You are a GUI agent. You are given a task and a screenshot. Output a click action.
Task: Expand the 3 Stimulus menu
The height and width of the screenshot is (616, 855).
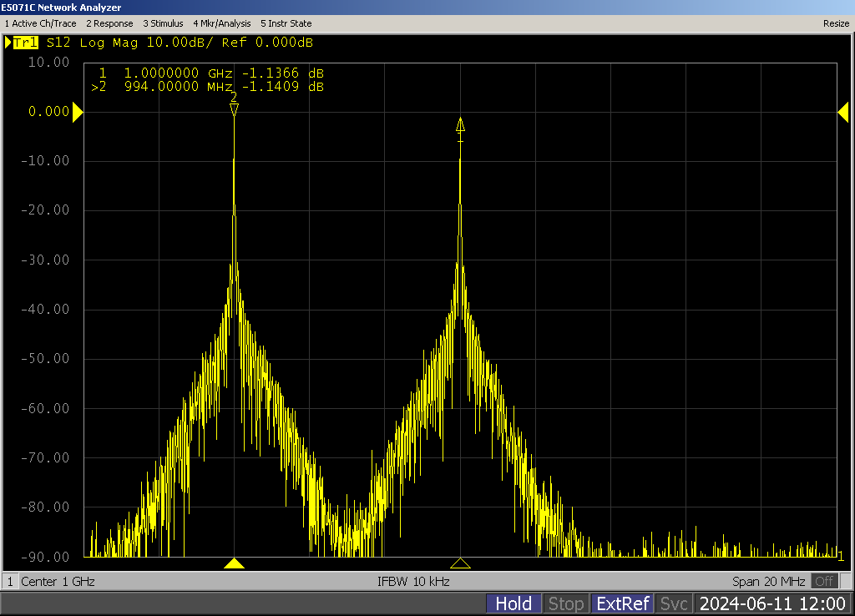tap(163, 23)
